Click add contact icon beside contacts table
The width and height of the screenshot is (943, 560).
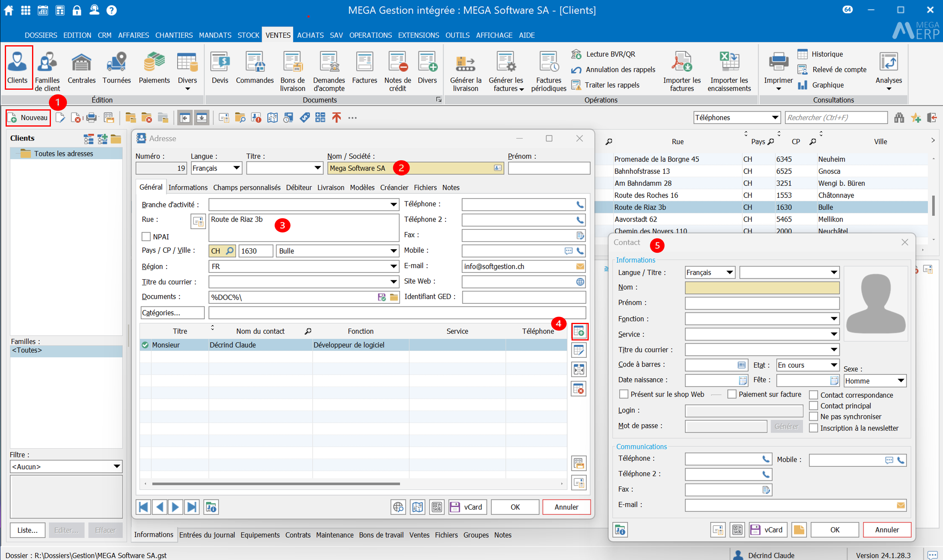tap(579, 332)
